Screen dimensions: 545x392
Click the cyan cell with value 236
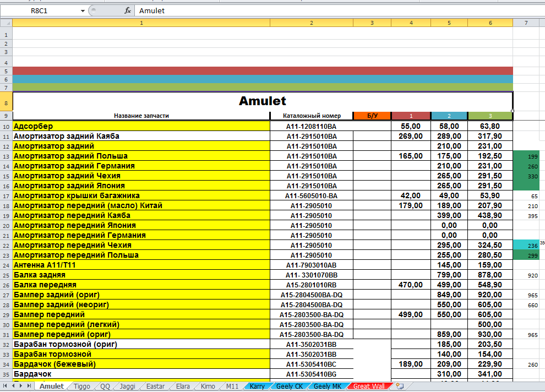tap(526, 246)
